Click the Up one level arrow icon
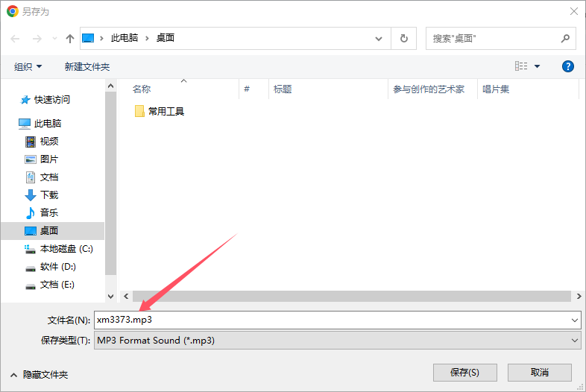586x392 pixels. tap(70, 38)
